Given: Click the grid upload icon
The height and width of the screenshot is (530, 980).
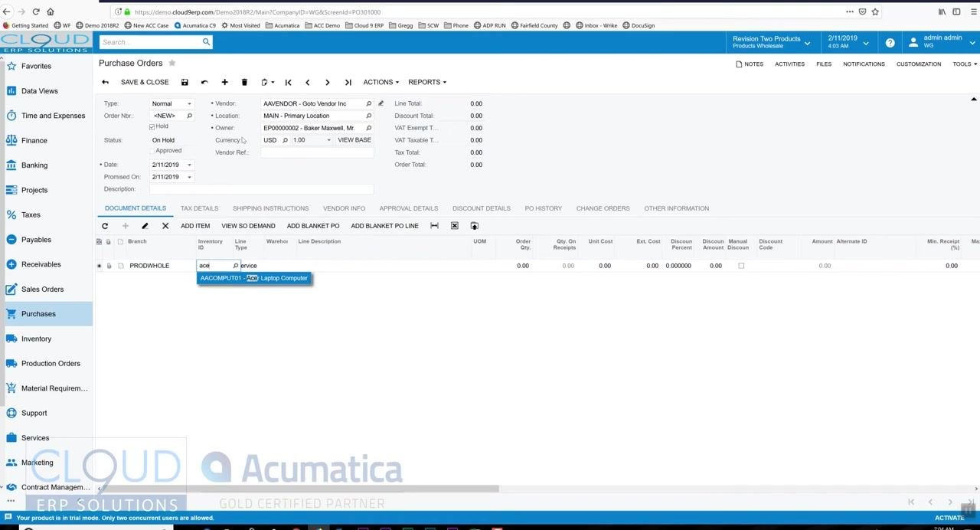Looking at the screenshot, I should 474,226.
